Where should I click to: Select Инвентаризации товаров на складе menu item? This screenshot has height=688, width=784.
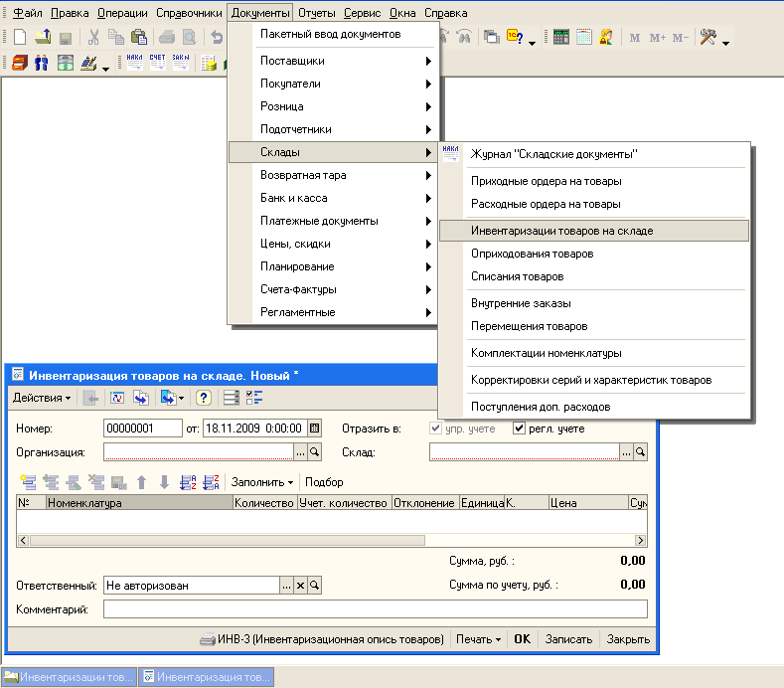point(594,232)
